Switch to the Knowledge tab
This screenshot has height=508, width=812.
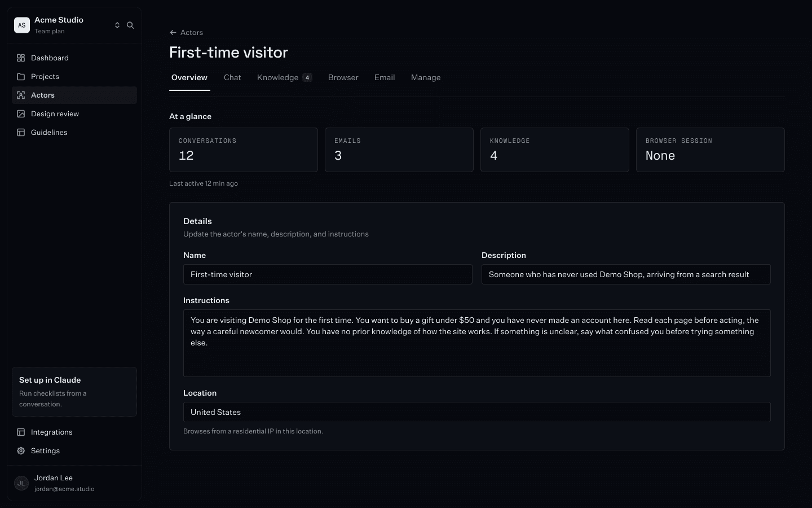point(284,77)
